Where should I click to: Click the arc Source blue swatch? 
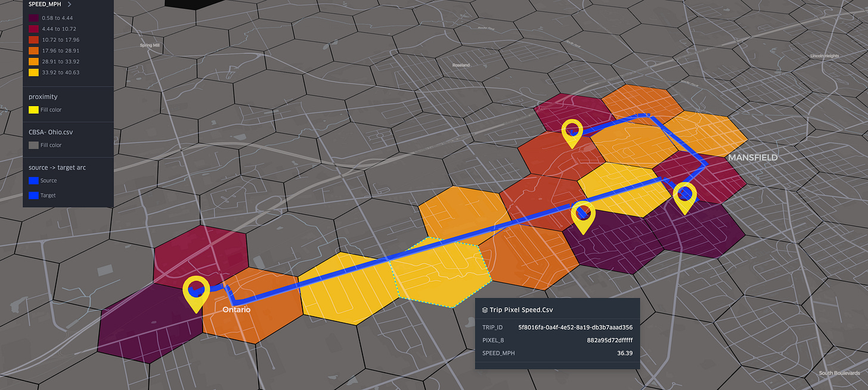(x=33, y=181)
